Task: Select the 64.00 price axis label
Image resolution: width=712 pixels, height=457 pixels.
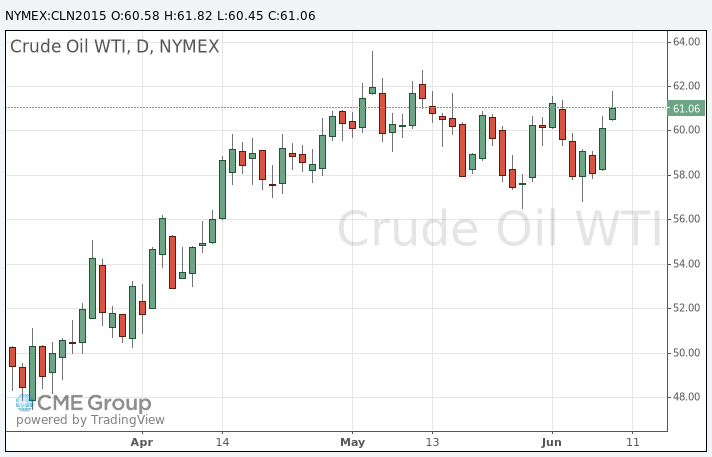Action: click(685, 42)
